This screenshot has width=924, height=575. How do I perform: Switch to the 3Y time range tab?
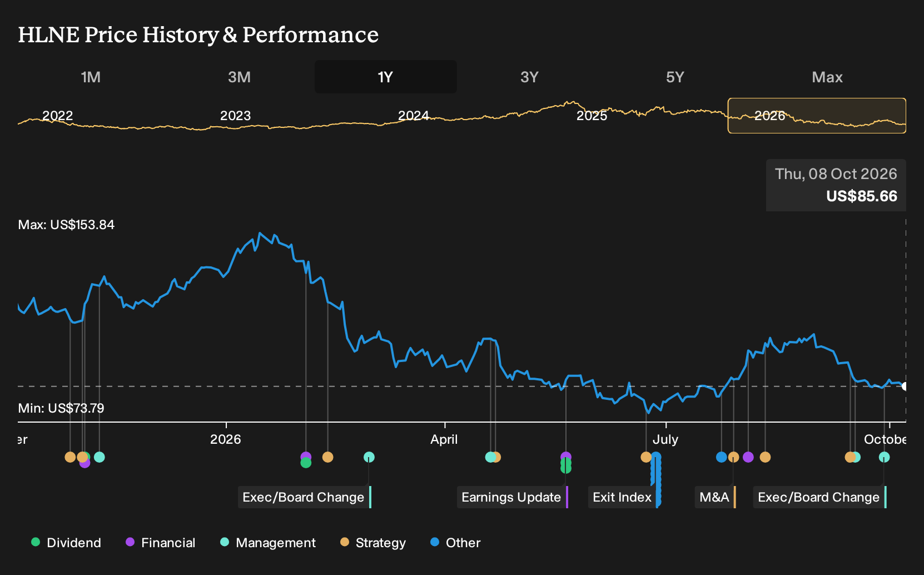(x=529, y=77)
